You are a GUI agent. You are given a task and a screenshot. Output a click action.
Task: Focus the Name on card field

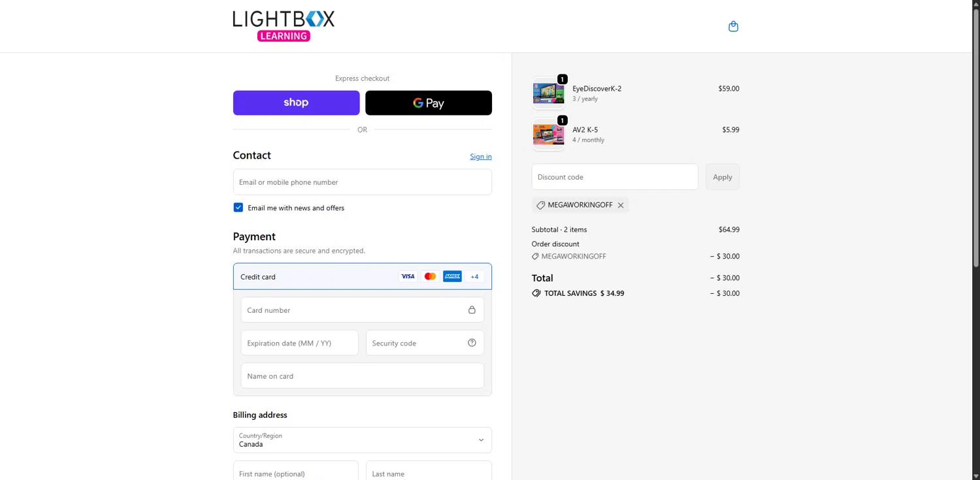(x=363, y=376)
